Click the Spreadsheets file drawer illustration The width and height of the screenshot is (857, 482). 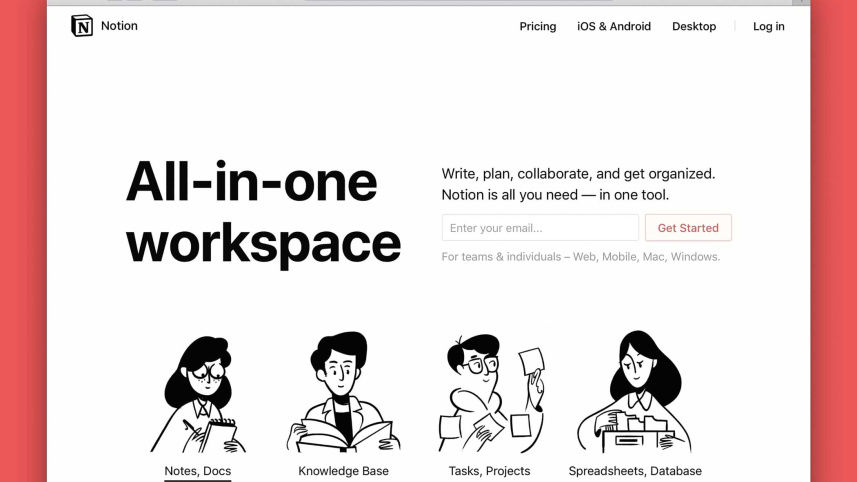click(634, 395)
